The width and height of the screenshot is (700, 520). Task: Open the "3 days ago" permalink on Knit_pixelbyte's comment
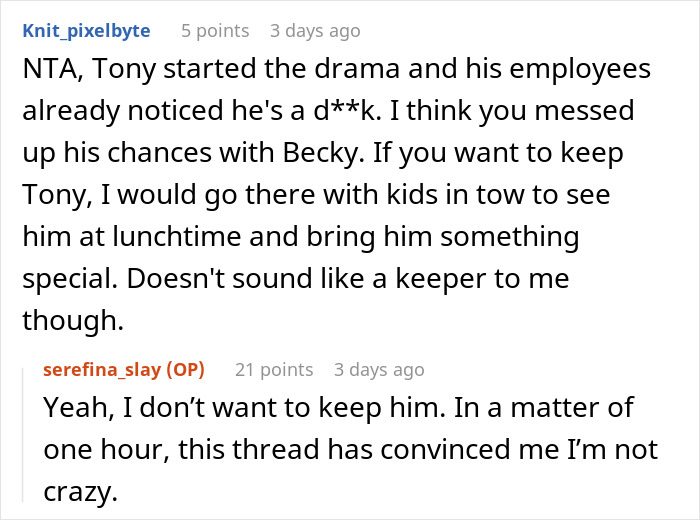(x=315, y=31)
